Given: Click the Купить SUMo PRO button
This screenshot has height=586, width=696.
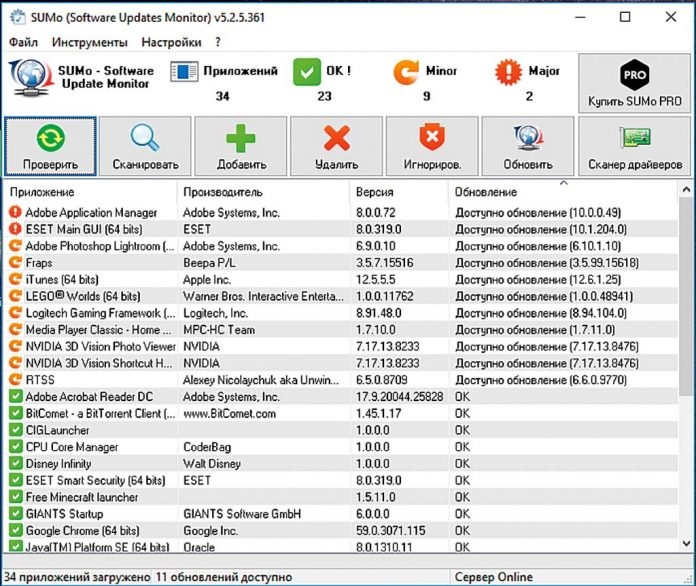Looking at the screenshot, I should click(634, 84).
